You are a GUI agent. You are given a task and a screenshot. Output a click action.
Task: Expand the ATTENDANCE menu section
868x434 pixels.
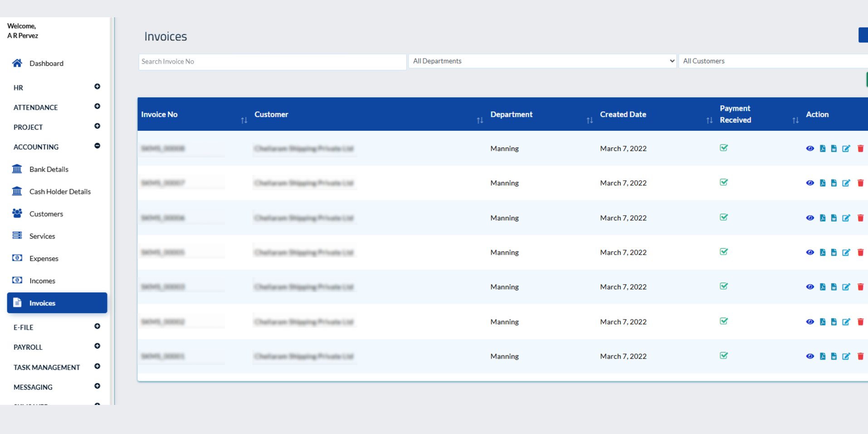click(x=97, y=106)
